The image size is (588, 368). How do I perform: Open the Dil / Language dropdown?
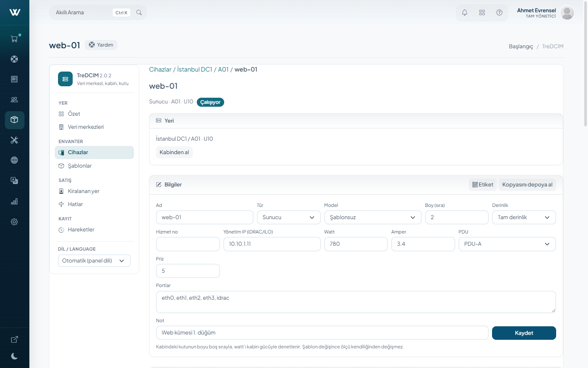point(94,261)
